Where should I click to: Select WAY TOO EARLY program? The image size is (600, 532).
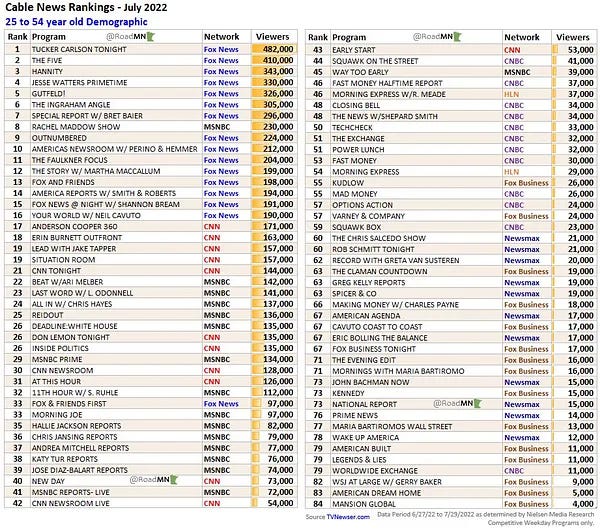point(360,73)
